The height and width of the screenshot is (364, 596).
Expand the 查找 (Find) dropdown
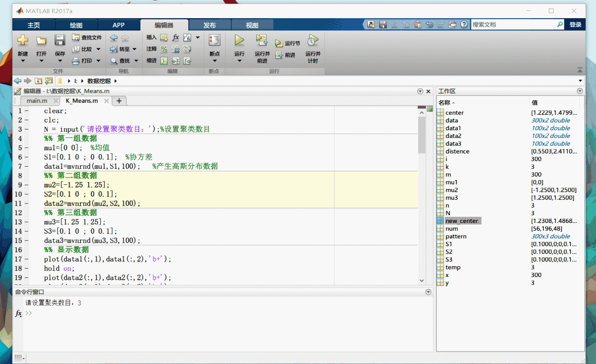coord(136,61)
